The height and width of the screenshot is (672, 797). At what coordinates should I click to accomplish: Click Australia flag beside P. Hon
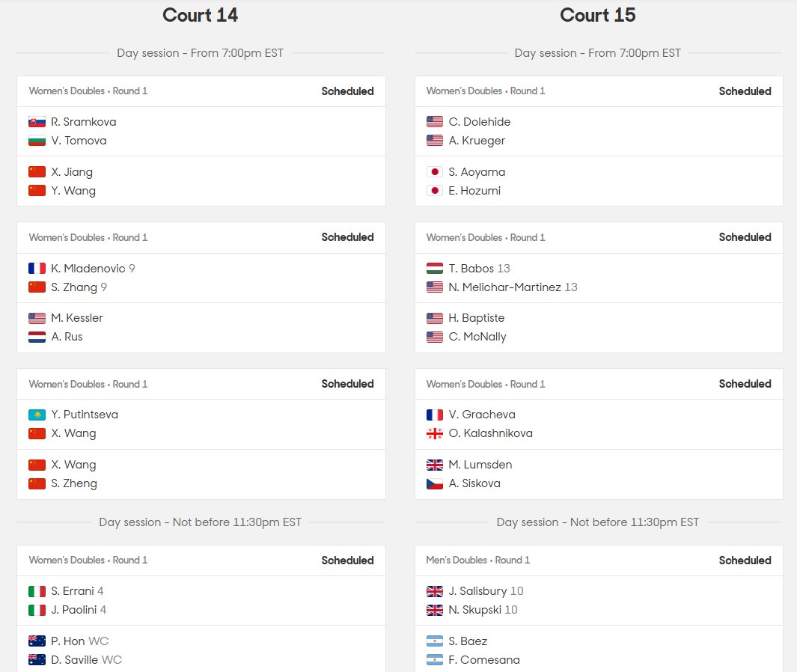tap(37, 641)
